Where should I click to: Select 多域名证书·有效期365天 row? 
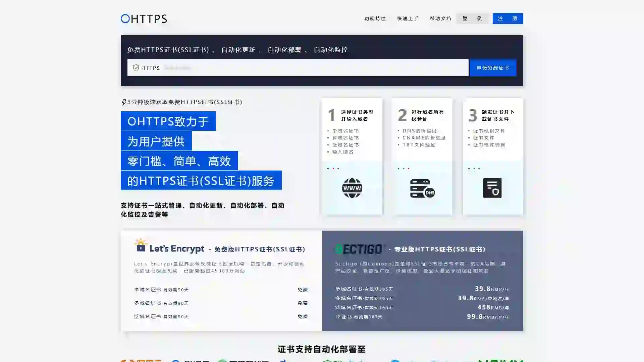tap(422, 298)
